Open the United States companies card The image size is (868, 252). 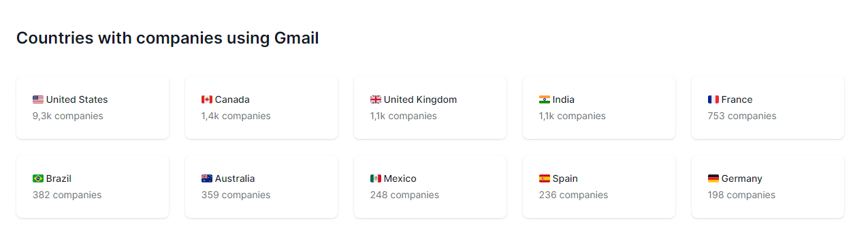(x=93, y=108)
